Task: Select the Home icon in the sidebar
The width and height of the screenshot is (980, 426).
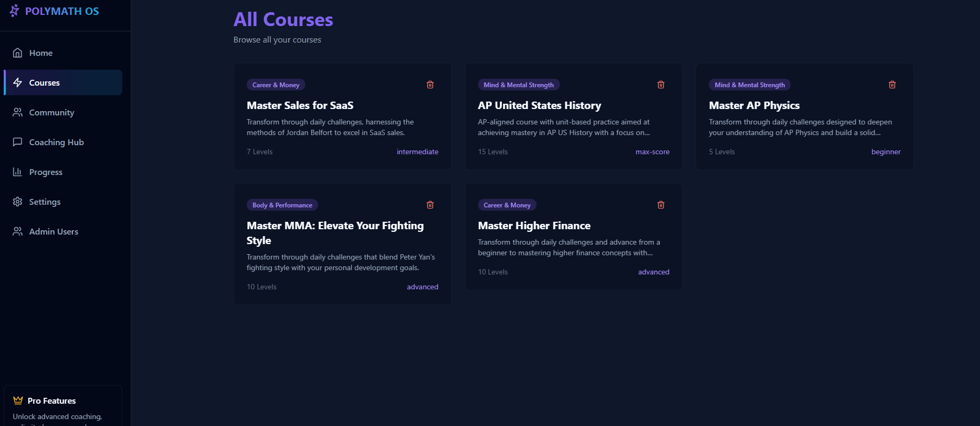Action: point(18,53)
